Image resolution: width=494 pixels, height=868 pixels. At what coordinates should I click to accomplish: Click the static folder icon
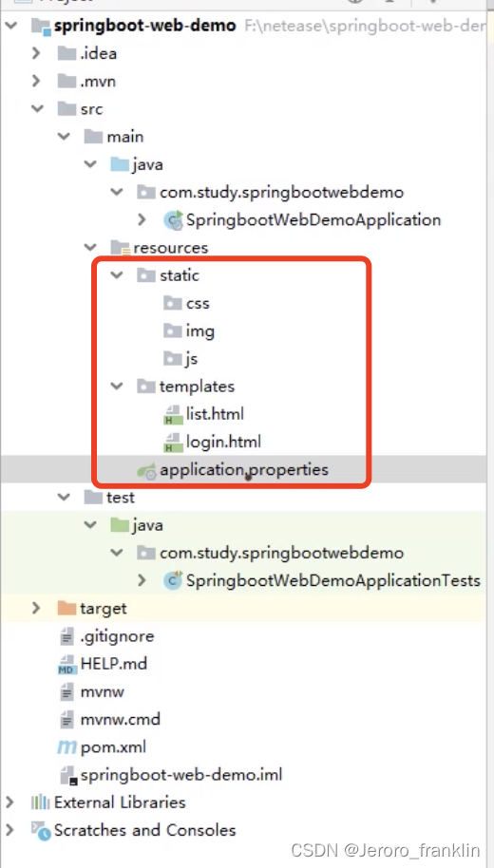click(x=146, y=275)
